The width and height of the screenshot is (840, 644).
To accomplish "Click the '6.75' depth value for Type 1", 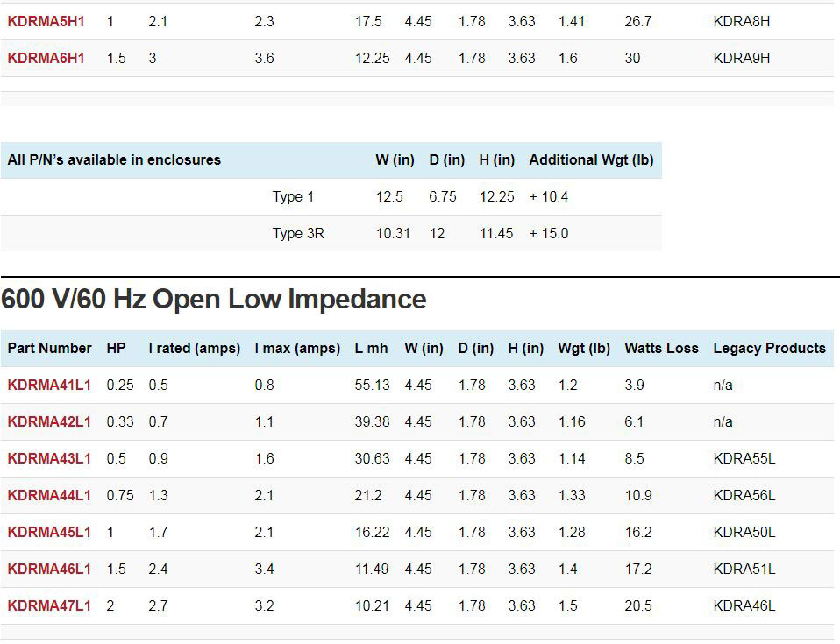I will pyautogui.click(x=443, y=196).
